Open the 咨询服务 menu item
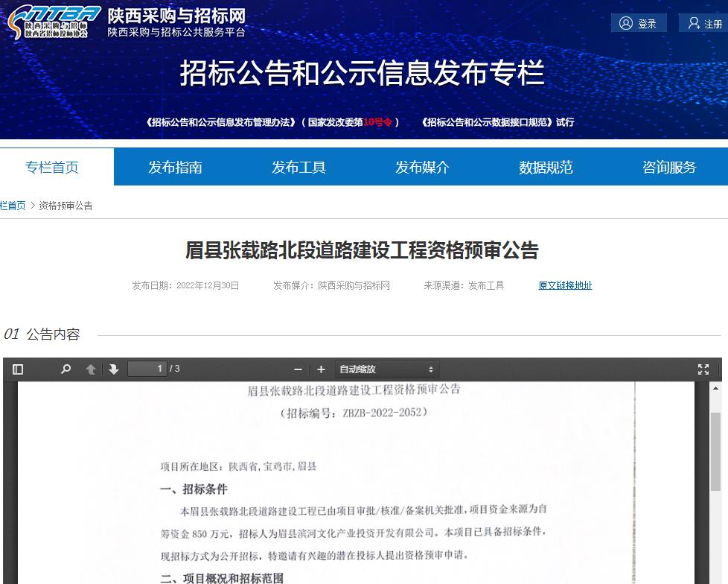Viewport: 728px width, 584px height. [669, 168]
